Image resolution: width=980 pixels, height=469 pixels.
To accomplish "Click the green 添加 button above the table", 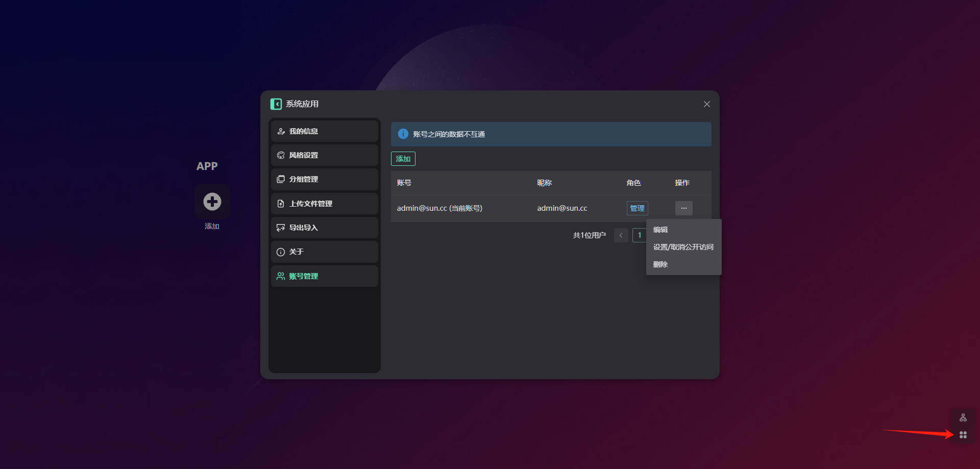I will (x=403, y=159).
